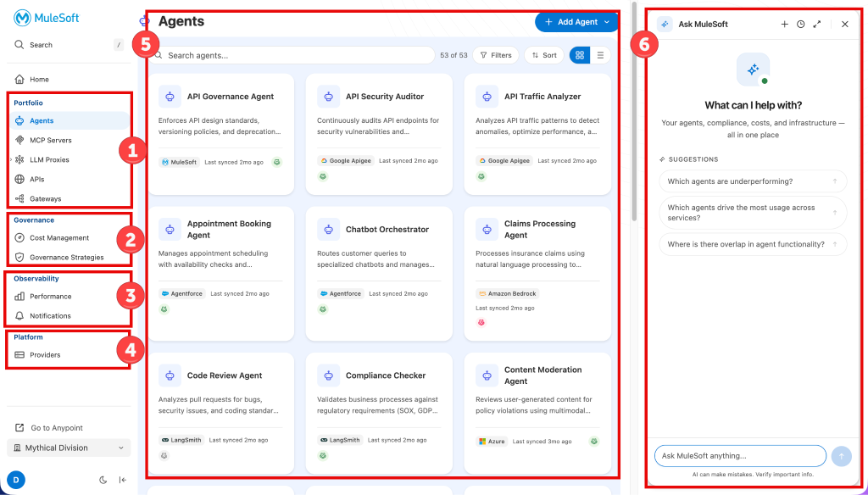
Task: Click red status icon on Claims Processing Agent
Action: [x=481, y=322]
